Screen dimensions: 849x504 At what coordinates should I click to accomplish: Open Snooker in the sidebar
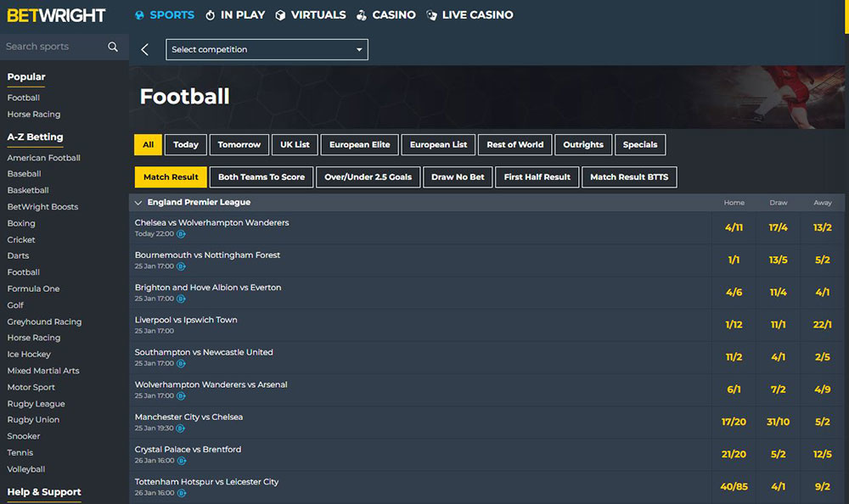(23, 436)
